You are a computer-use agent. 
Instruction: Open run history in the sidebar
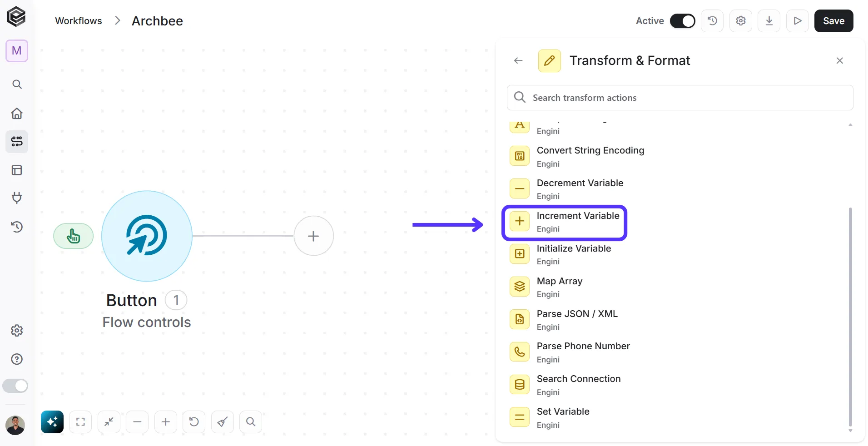[x=17, y=227]
